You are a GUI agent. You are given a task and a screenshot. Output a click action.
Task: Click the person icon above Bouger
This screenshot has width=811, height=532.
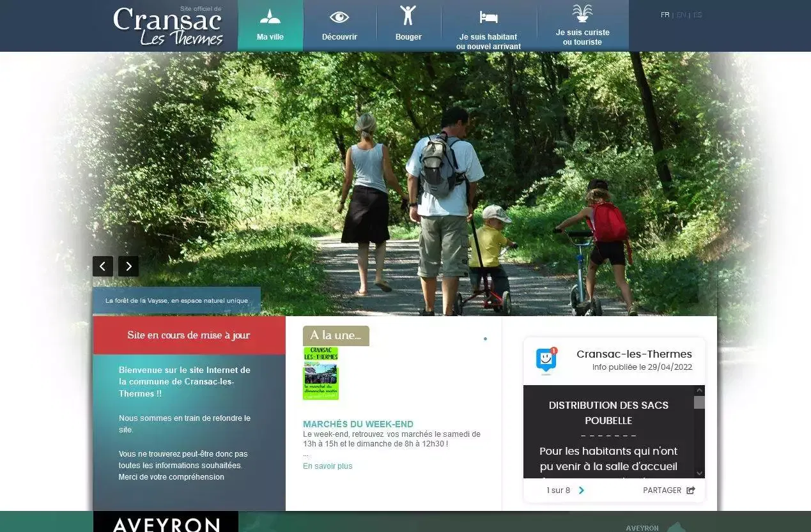pos(408,15)
